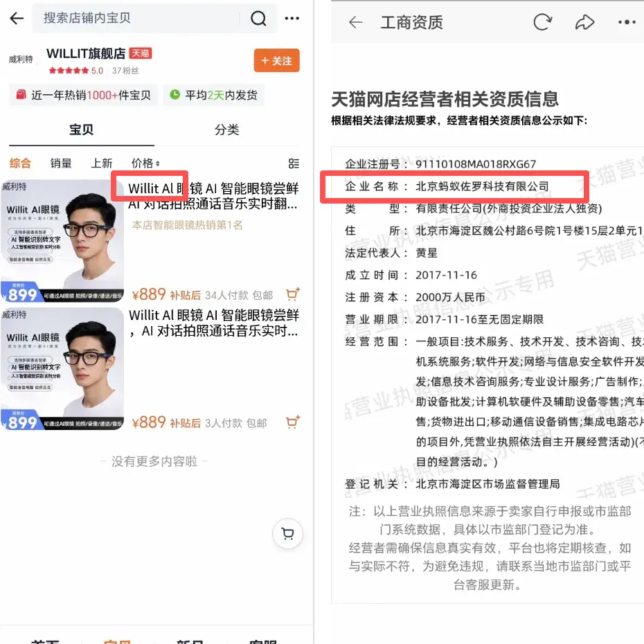Viewport: 644px width, 644px height.
Task: Switch to the 分类 tab
Action: 226,129
